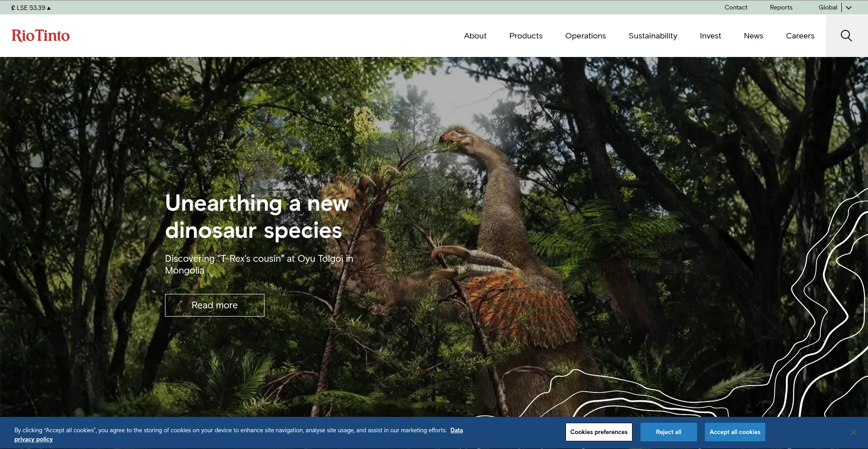
Task: Expand the Global region chevron
Action: (x=849, y=8)
